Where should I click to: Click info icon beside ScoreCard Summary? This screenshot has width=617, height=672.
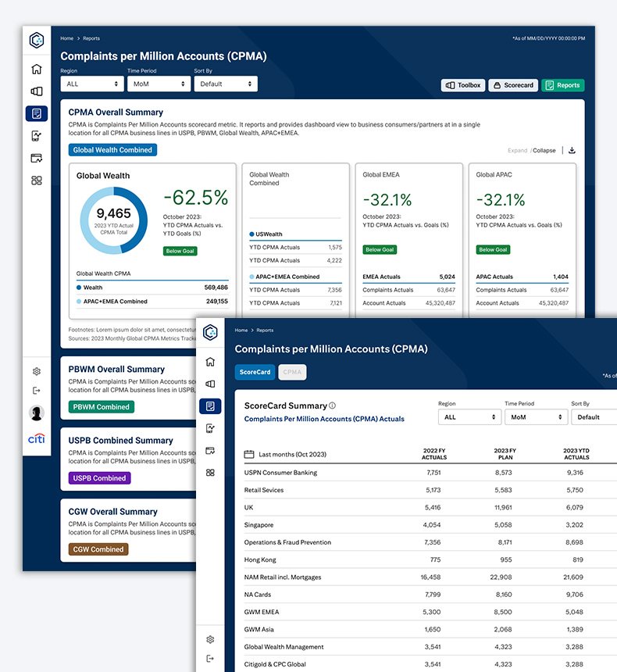tap(333, 406)
